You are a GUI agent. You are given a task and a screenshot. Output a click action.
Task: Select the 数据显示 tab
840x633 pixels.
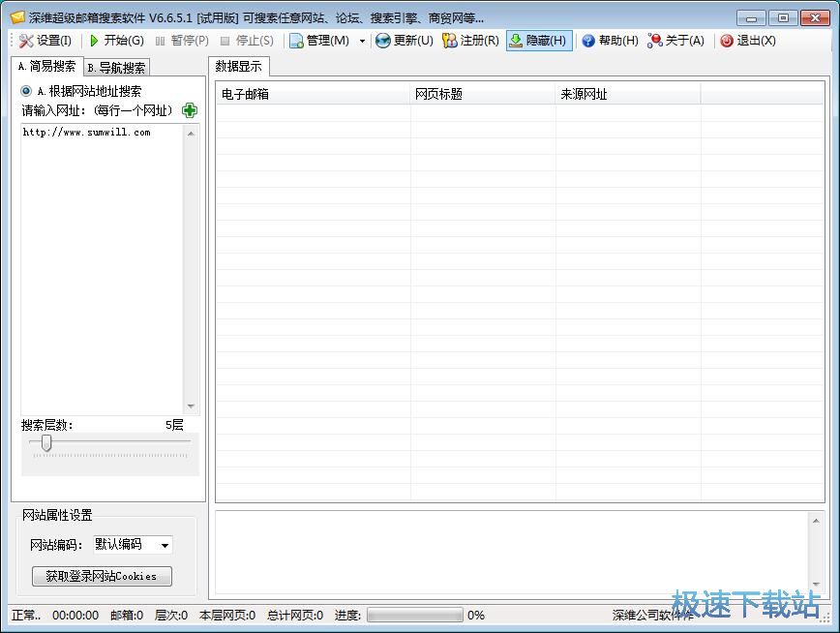pos(238,66)
